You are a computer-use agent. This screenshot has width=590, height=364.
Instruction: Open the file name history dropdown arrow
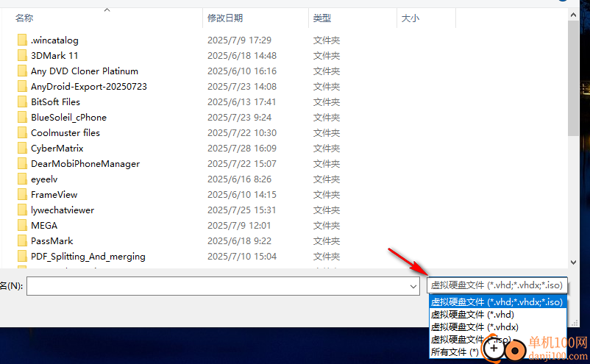pyautogui.click(x=413, y=287)
